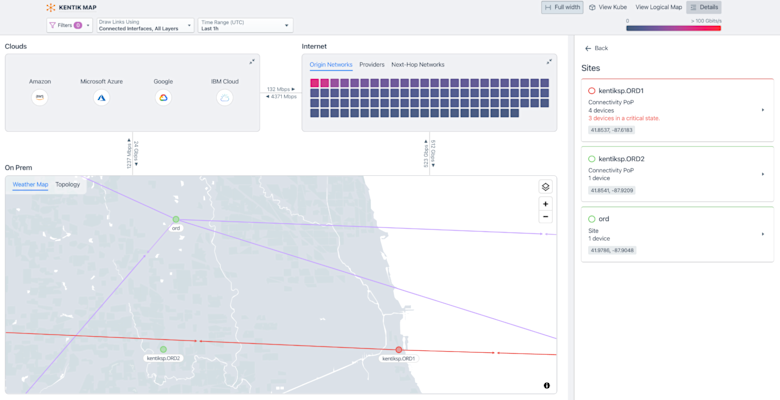Expand the kentiksp.ORD1 site card chevron
Viewport: 780px width, 400px height.
[763, 110]
